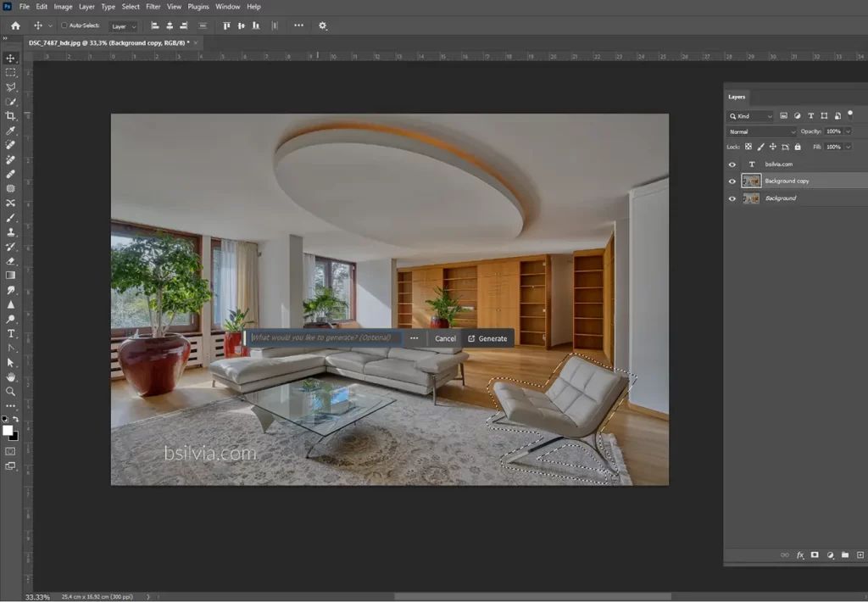868x602 pixels.
Task: Open the Fill slider dropdown arrow
Action: [x=848, y=147]
